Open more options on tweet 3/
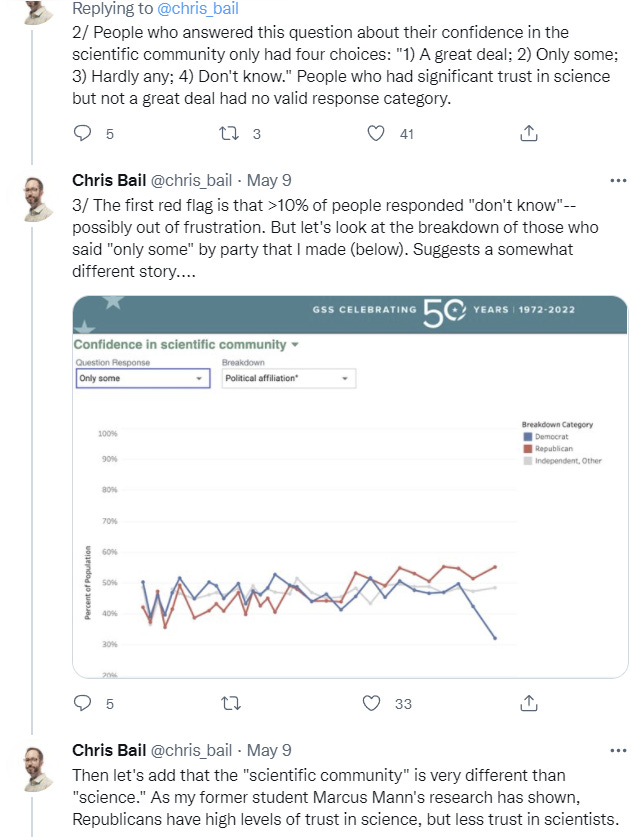The height and width of the screenshot is (837, 643). click(x=618, y=180)
